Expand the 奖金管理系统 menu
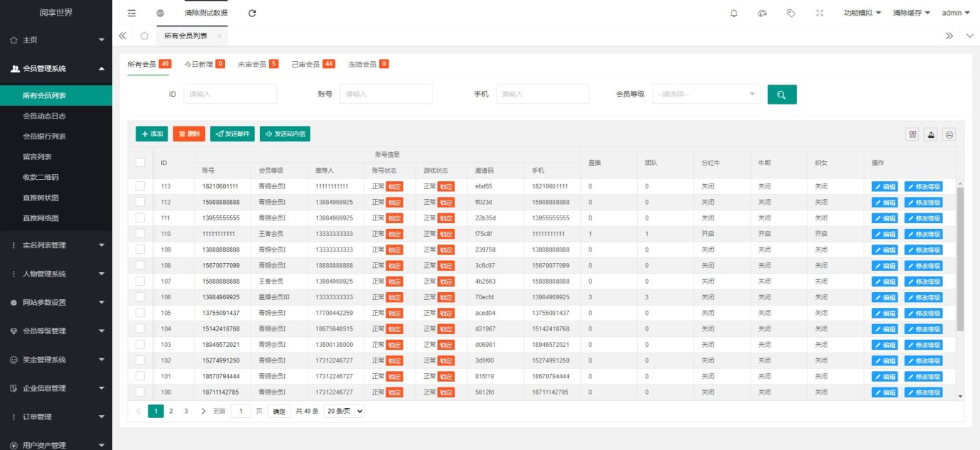980x450 pixels. pyautogui.click(x=56, y=360)
